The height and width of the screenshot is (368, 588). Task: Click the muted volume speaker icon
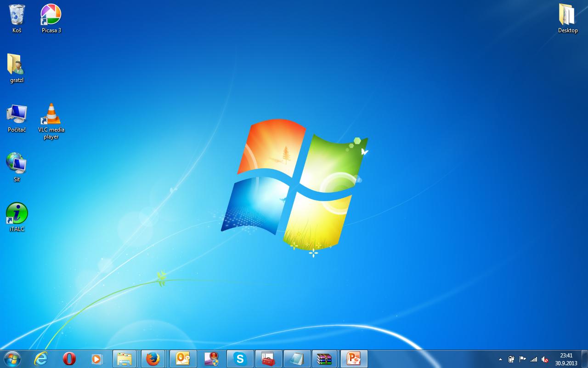[x=545, y=359]
